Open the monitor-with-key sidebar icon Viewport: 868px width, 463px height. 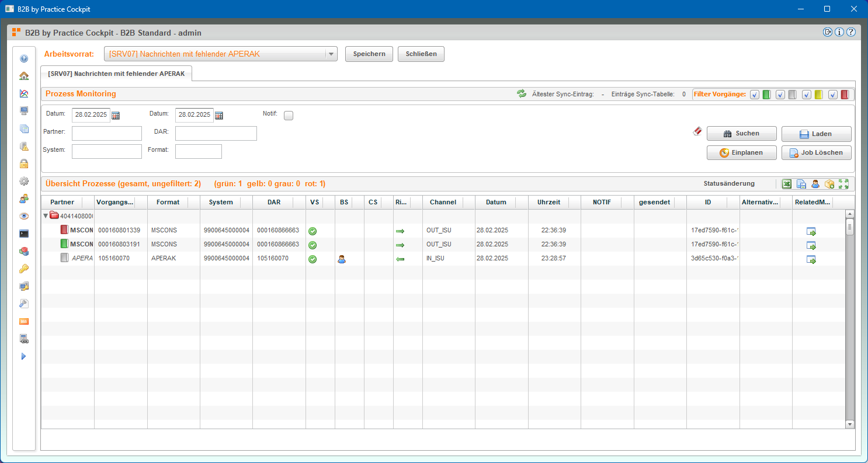pyautogui.click(x=24, y=286)
